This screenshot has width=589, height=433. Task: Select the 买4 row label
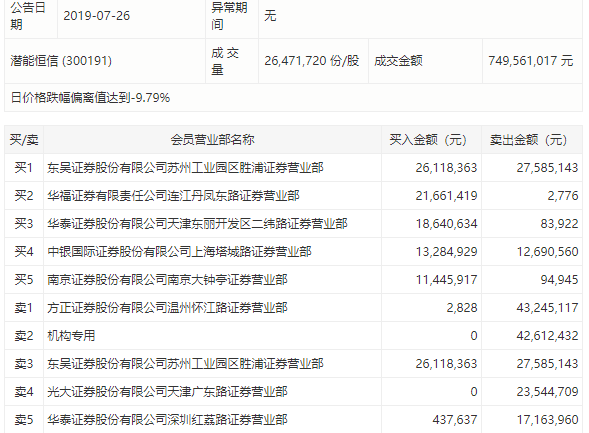(x=24, y=252)
